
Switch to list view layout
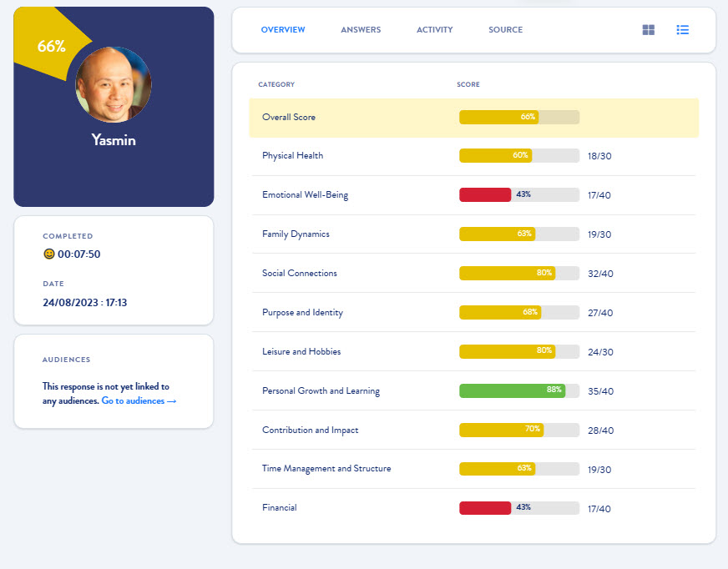click(x=683, y=29)
